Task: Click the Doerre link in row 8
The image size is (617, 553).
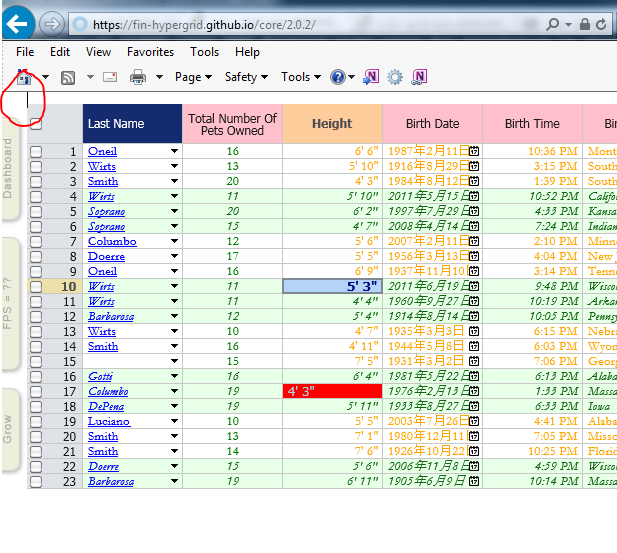Action: pos(106,256)
